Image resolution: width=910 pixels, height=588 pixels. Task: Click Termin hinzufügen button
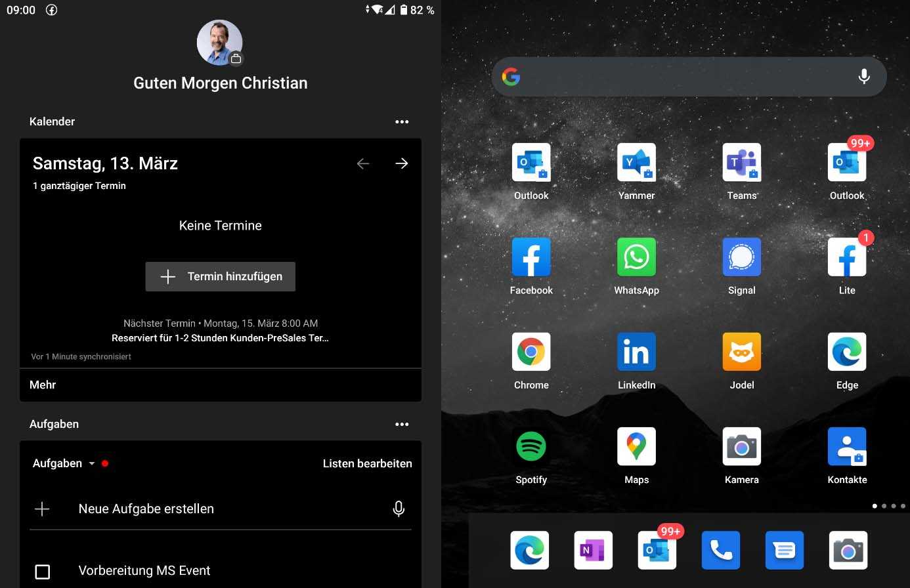point(221,276)
